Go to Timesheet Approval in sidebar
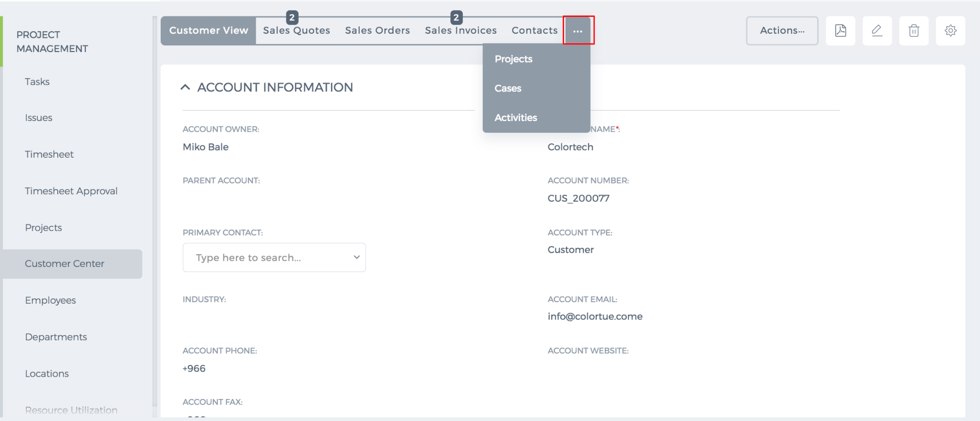 (71, 191)
